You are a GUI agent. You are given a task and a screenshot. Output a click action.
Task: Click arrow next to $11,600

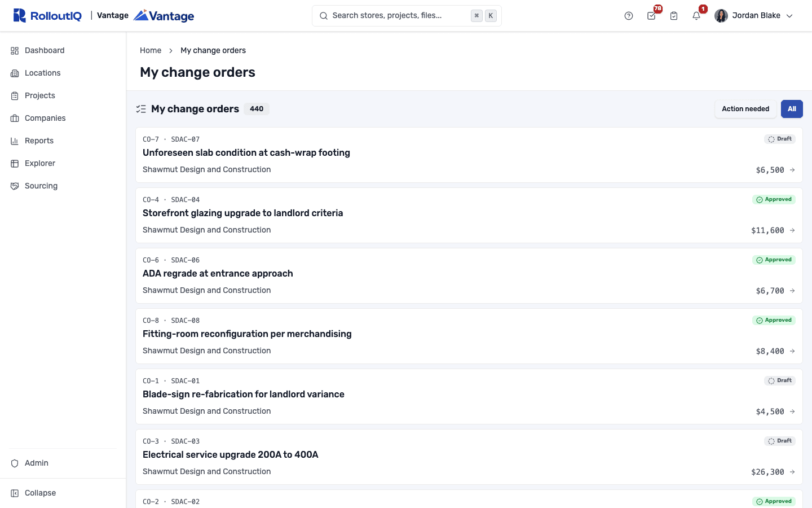(792, 230)
